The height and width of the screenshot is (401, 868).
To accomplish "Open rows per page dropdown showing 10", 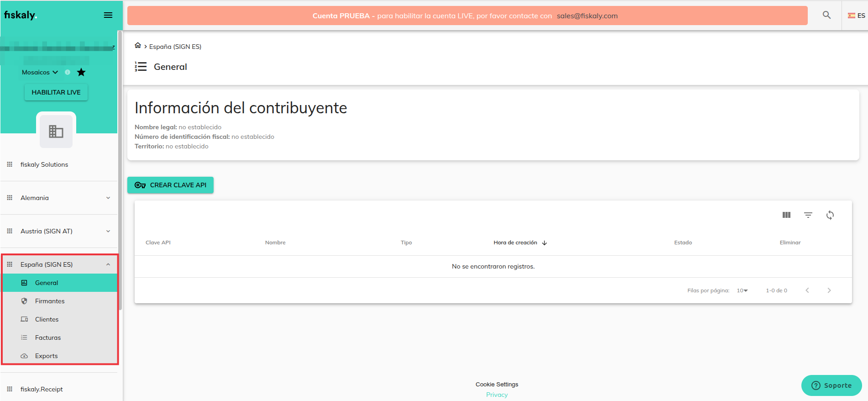I will pos(743,290).
